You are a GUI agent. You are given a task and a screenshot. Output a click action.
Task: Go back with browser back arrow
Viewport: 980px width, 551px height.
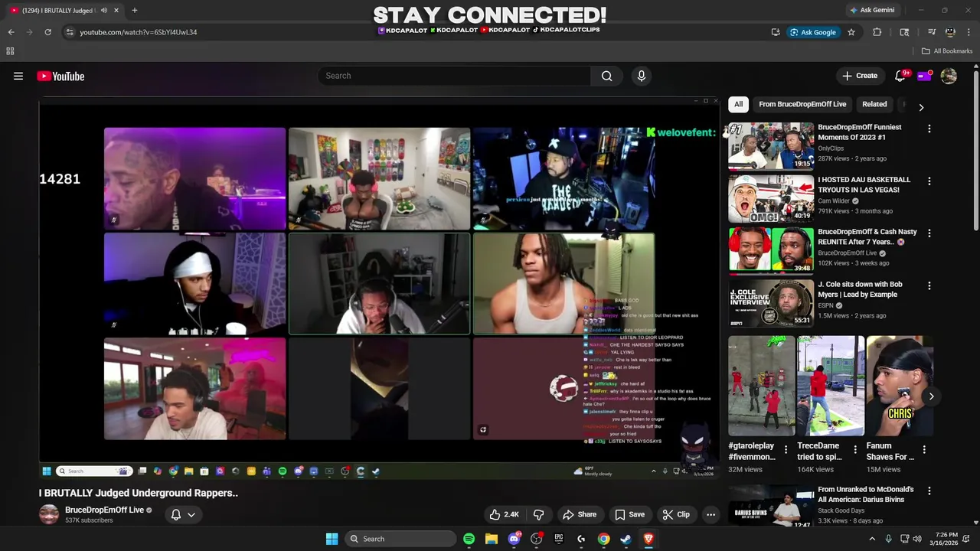coord(11,32)
